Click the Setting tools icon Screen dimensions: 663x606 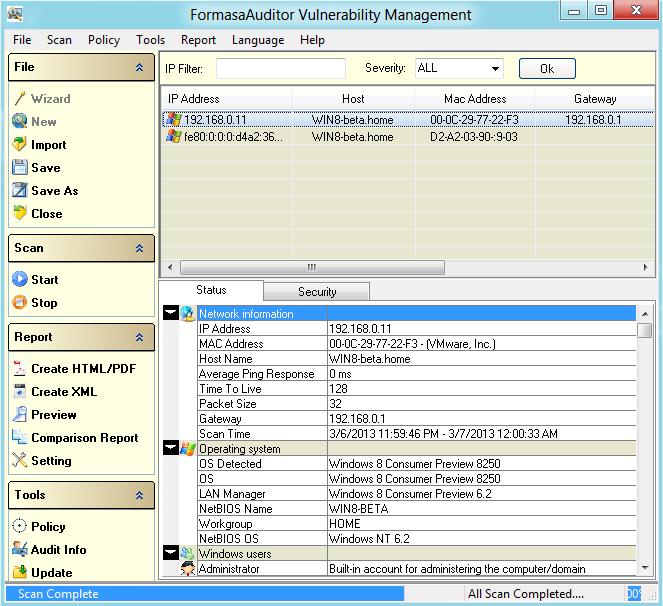tap(19, 460)
